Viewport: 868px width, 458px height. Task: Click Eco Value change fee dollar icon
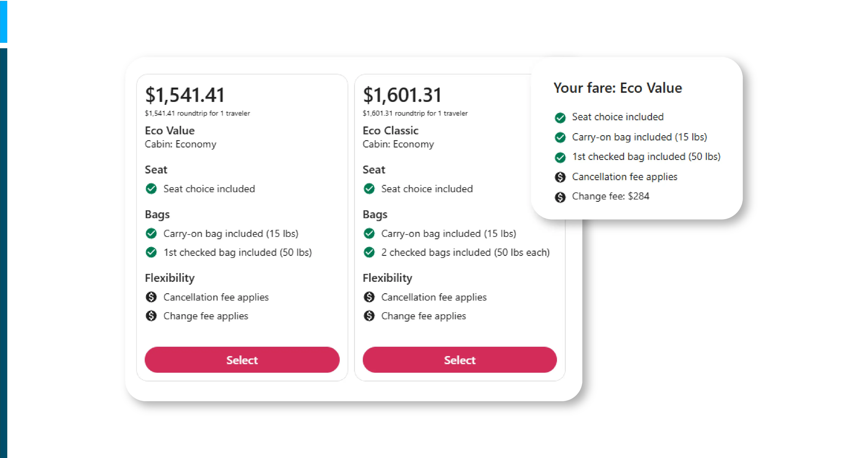(x=151, y=316)
